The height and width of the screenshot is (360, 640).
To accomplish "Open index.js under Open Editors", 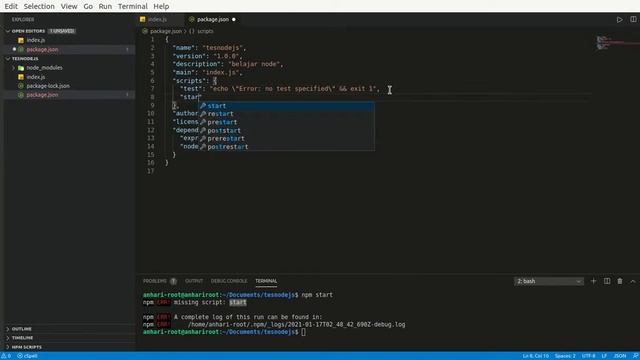I will [x=36, y=40].
